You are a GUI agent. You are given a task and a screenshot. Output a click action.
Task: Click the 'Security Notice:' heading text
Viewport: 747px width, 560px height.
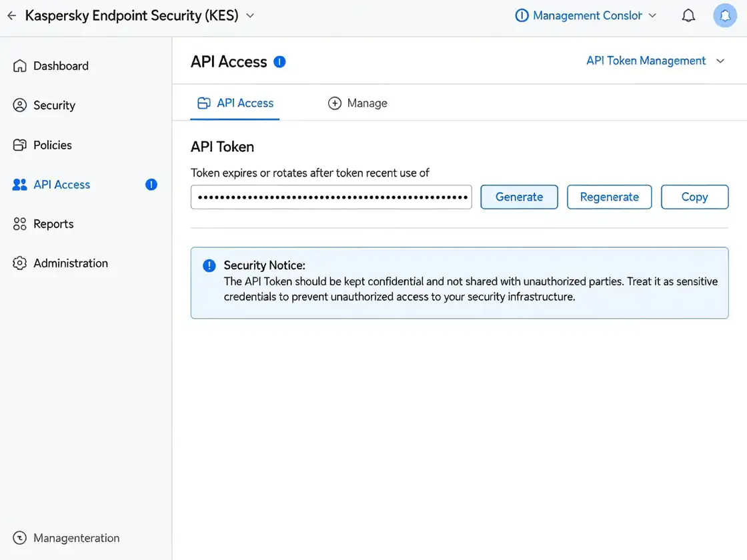click(264, 265)
